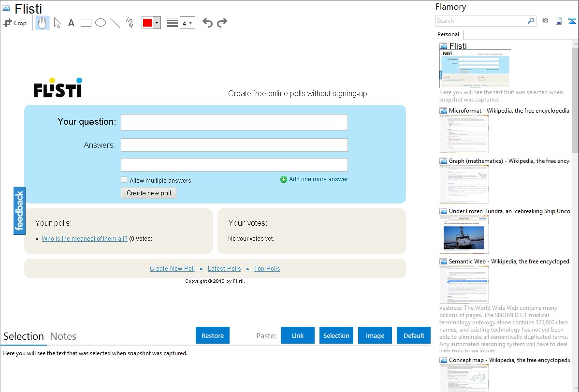Click the FLISTI logo on the page
The height and width of the screenshot is (392, 579).
[58, 88]
